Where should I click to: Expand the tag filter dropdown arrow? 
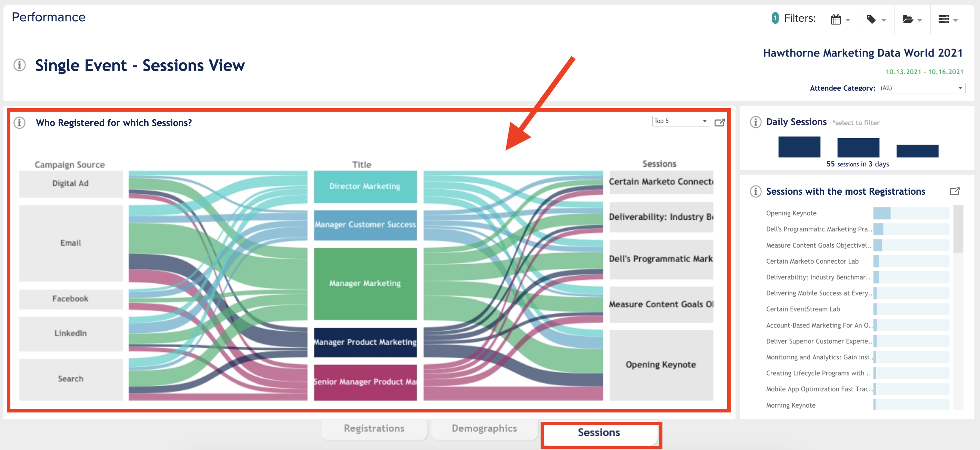click(x=884, y=20)
